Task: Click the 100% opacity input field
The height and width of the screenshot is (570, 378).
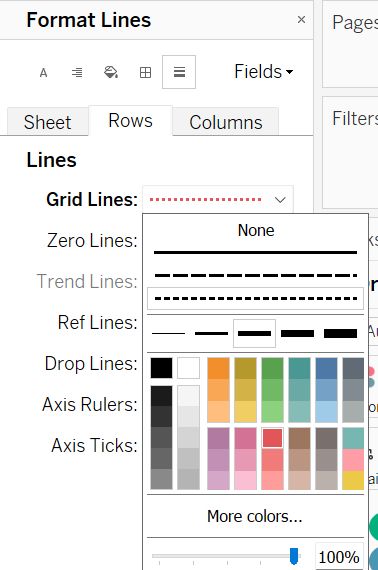Action: pos(339,557)
